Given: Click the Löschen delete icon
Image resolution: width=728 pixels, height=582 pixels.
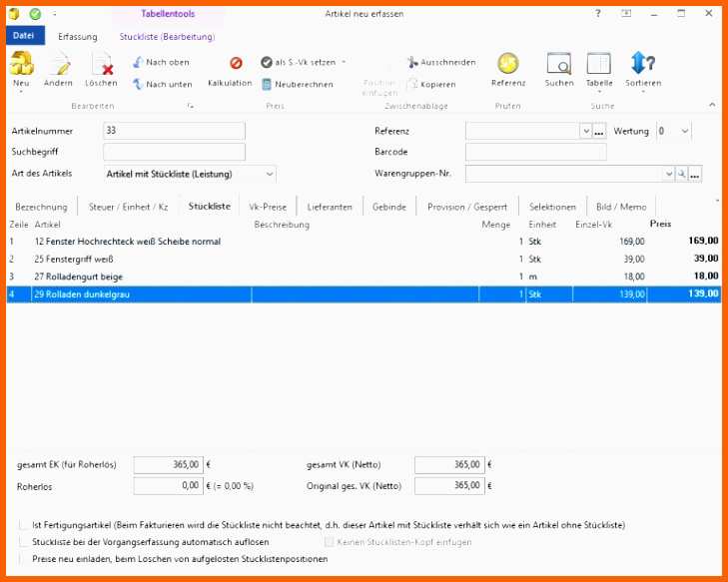Looking at the screenshot, I should point(102,64).
